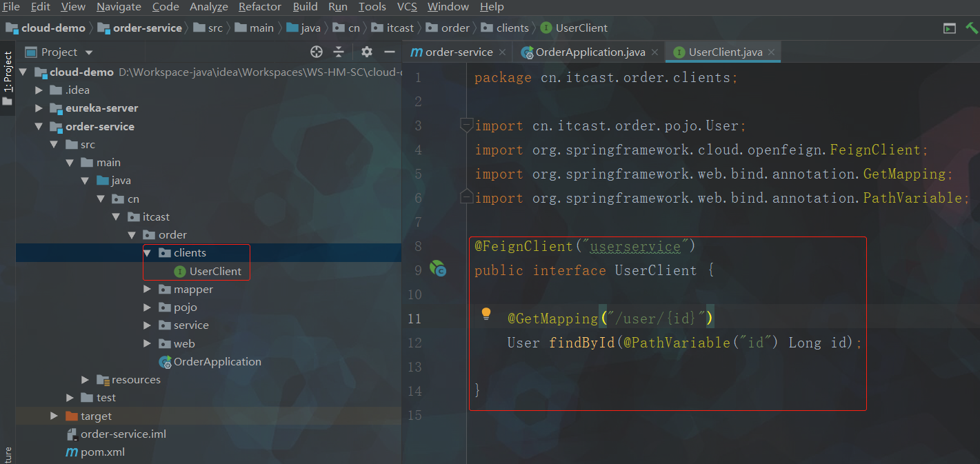The height and width of the screenshot is (464, 980).
Task: Hide the Project panel with minus icon
Action: 390,52
